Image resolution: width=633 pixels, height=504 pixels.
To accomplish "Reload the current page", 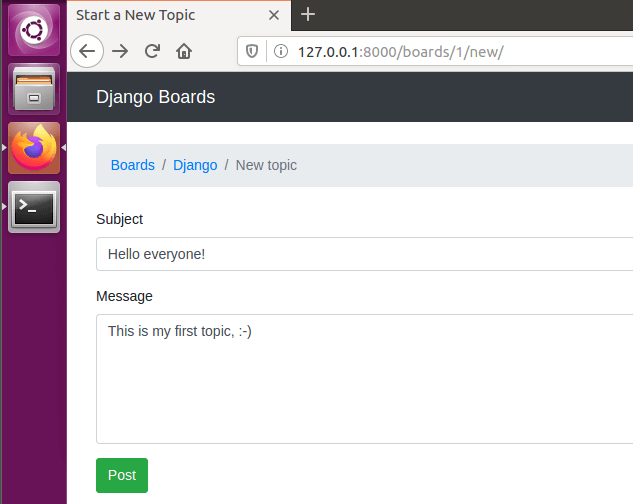I will (x=152, y=51).
